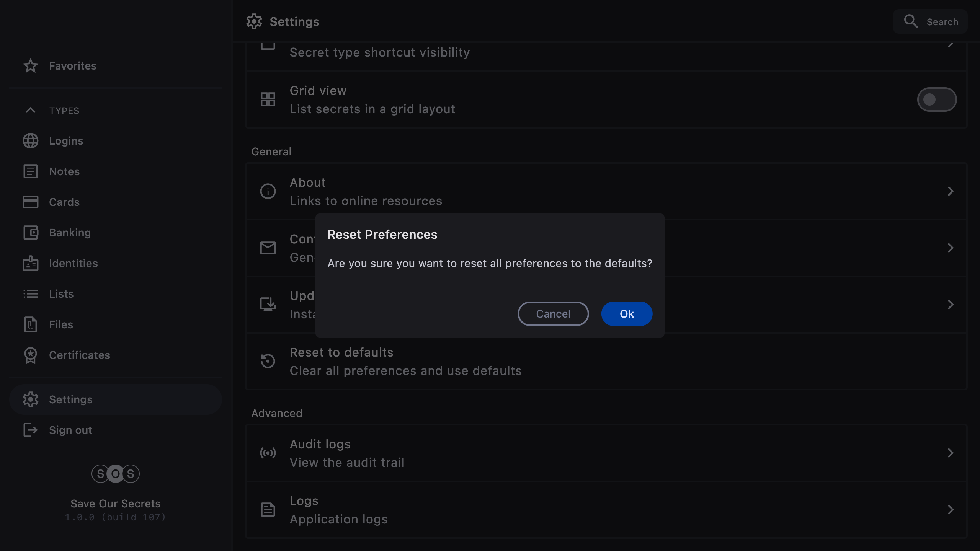The height and width of the screenshot is (551, 980).
Task: Toggle the Grid view switch
Action: pyautogui.click(x=936, y=99)
